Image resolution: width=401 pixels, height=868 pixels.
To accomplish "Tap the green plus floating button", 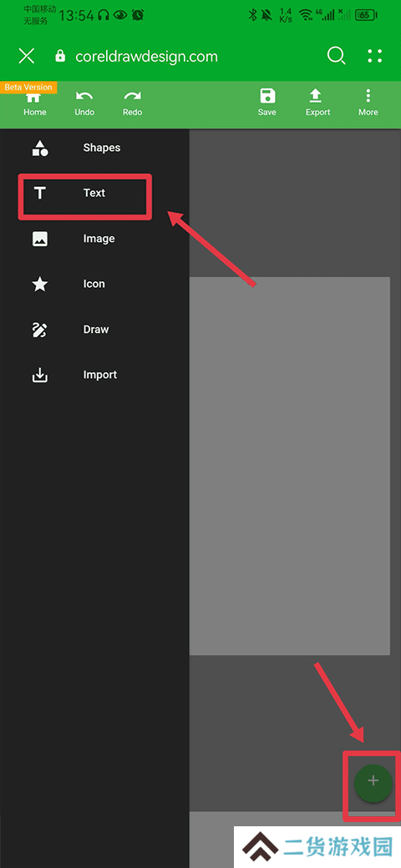I will (x=373, y=783).
